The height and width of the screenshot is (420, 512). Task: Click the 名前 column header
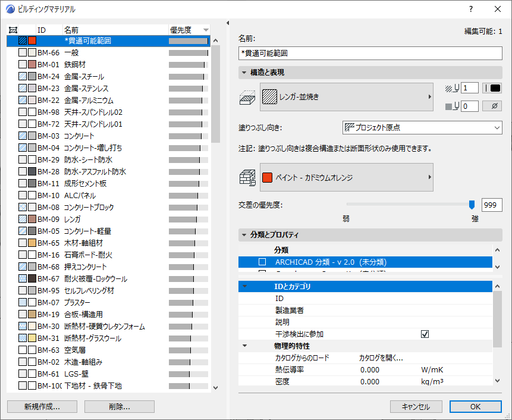[115, 30]
